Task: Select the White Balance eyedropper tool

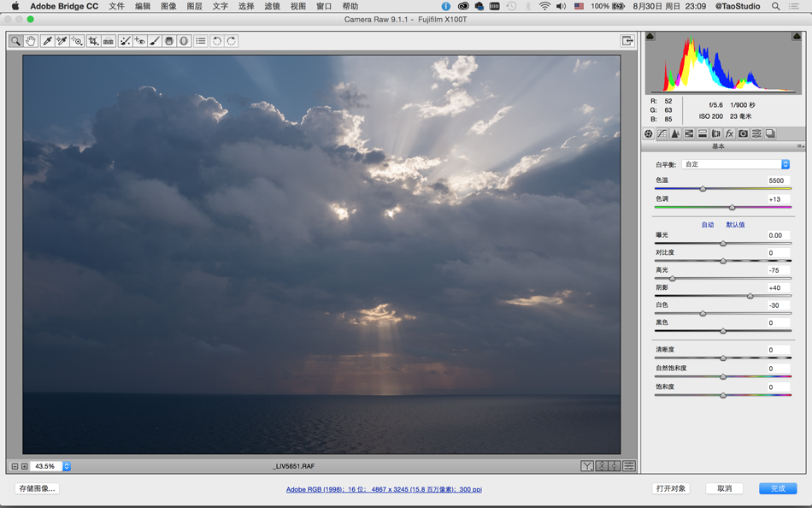Action: point(47,41)
